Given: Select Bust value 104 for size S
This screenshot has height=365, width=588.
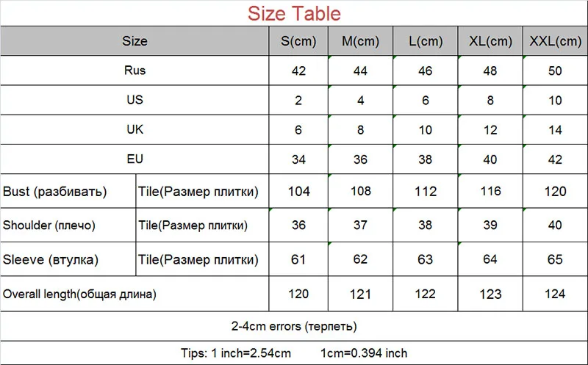Looking at the screenshot, I should pos(298,191).
